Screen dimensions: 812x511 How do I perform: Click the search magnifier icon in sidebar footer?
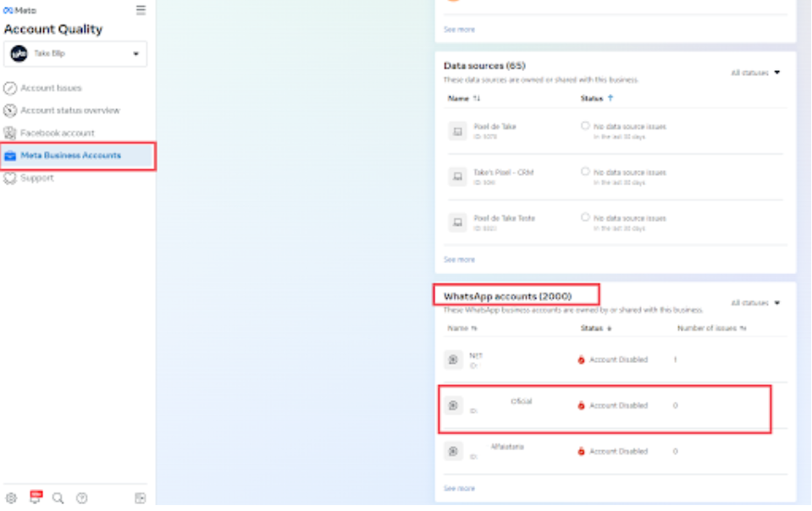tap(58, 498)
